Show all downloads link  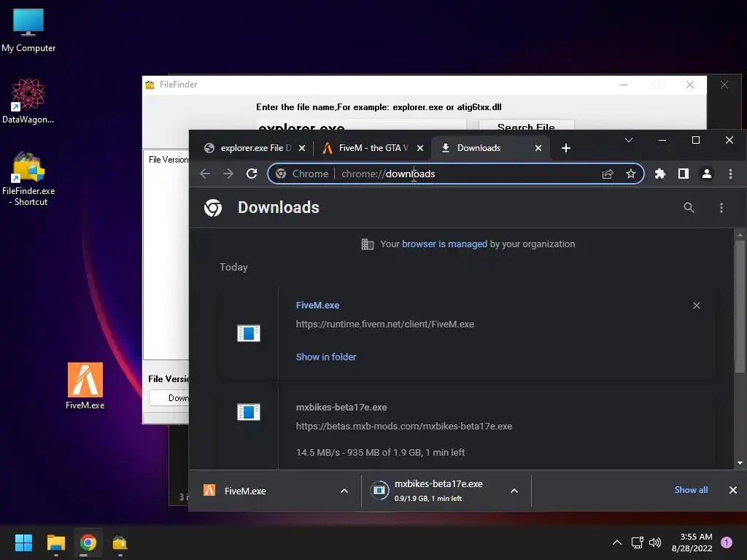[691, 490]
